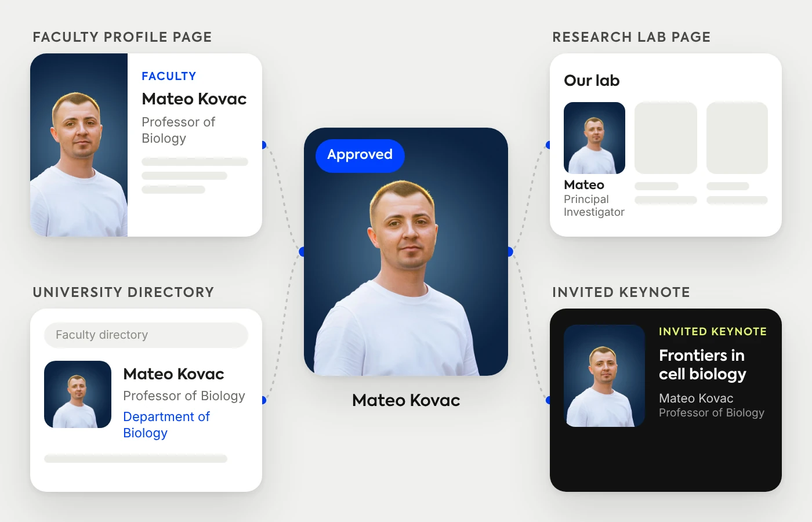Click the Faculty directory search field
Image resolution: width=812 pixels, height=522 pixels.
tap(146, 335)
